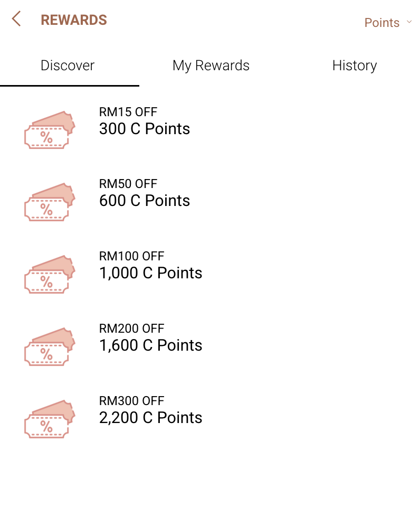
Task: Tap the RM100 OFF label
Action: point(131,256)
